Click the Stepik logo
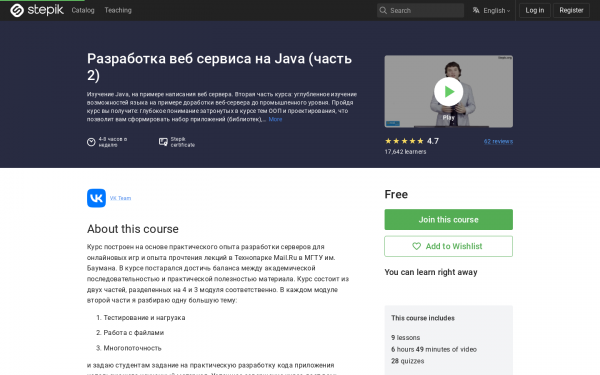The height and width of the screenshot is (375, 600). [x=37, y=10]
